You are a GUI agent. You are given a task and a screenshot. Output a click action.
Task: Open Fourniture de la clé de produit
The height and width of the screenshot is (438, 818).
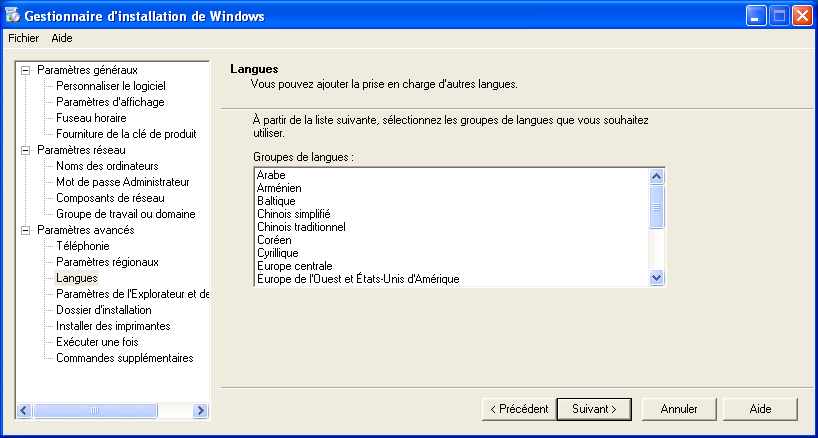(x=126, y=134)
